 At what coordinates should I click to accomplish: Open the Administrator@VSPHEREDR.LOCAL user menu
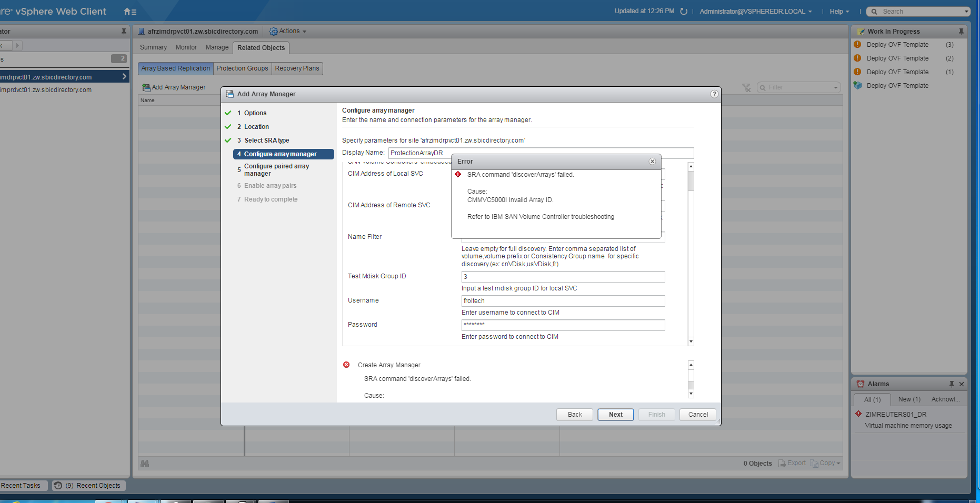755,12
